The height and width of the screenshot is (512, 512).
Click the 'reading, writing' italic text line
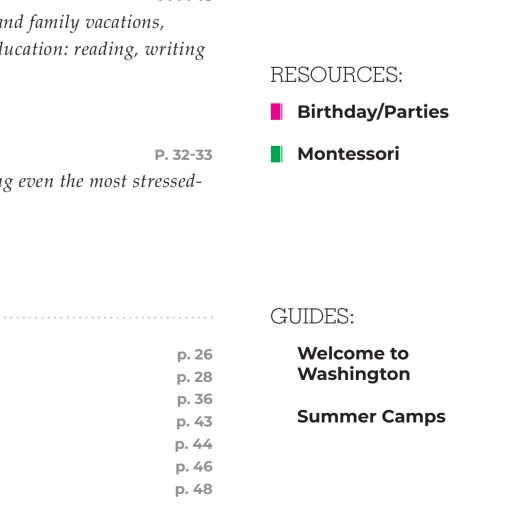(103, 50)
